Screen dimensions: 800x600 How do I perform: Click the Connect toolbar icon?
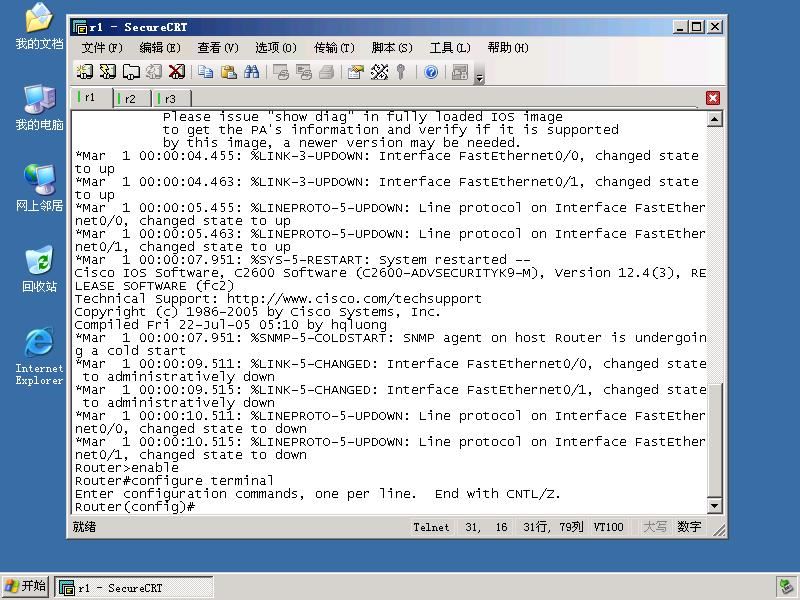click(84, 72)
